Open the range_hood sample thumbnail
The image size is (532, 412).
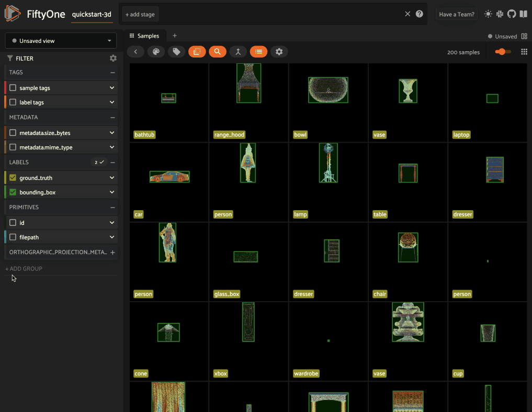[x=248, y=102]
